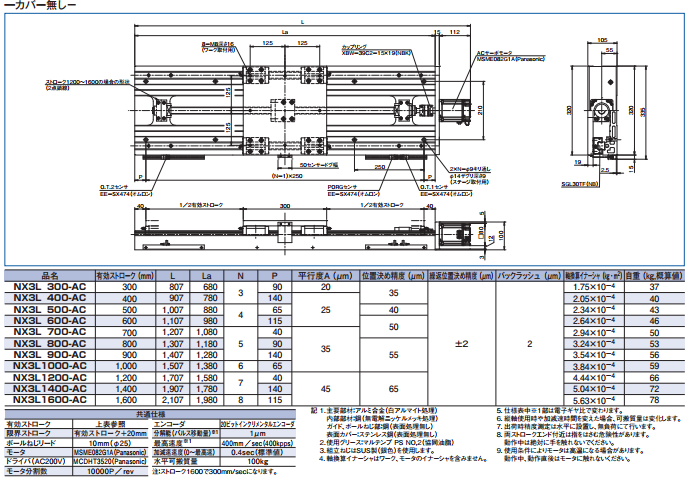This screenshot has width=695, height=483.
Task: Click the repeat positioning accuracy value ±2
Action: point(461,344)
